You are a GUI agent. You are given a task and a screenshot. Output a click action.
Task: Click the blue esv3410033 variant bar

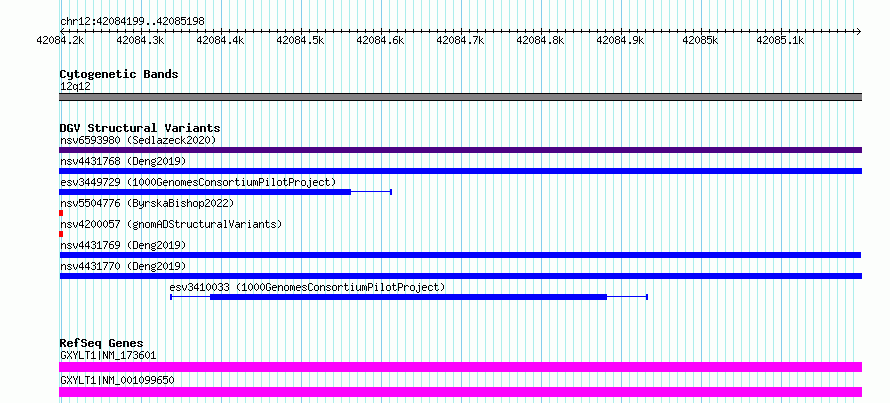[x=409, y=297]
